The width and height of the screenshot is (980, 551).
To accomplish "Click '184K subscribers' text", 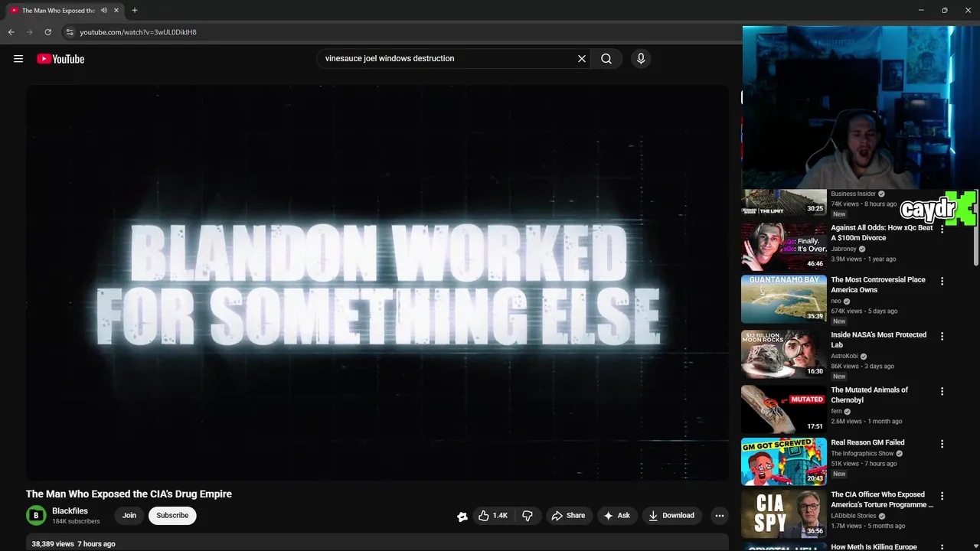I will click(76, 522).
